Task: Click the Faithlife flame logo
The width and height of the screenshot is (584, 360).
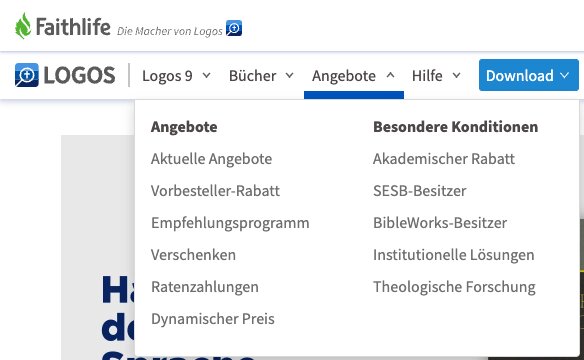Action: pyautogui.click(x=23, y=26)
